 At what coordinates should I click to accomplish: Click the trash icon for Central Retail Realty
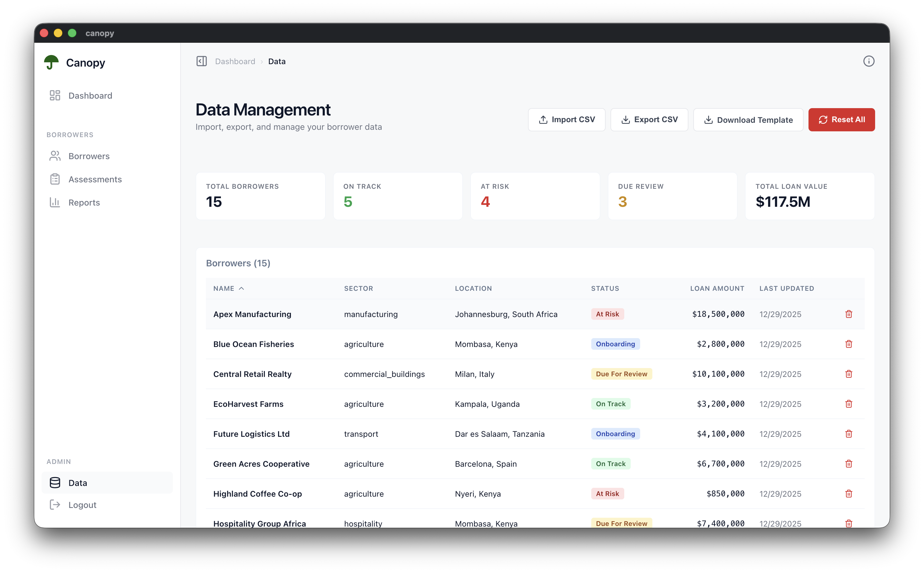[848, 374]
